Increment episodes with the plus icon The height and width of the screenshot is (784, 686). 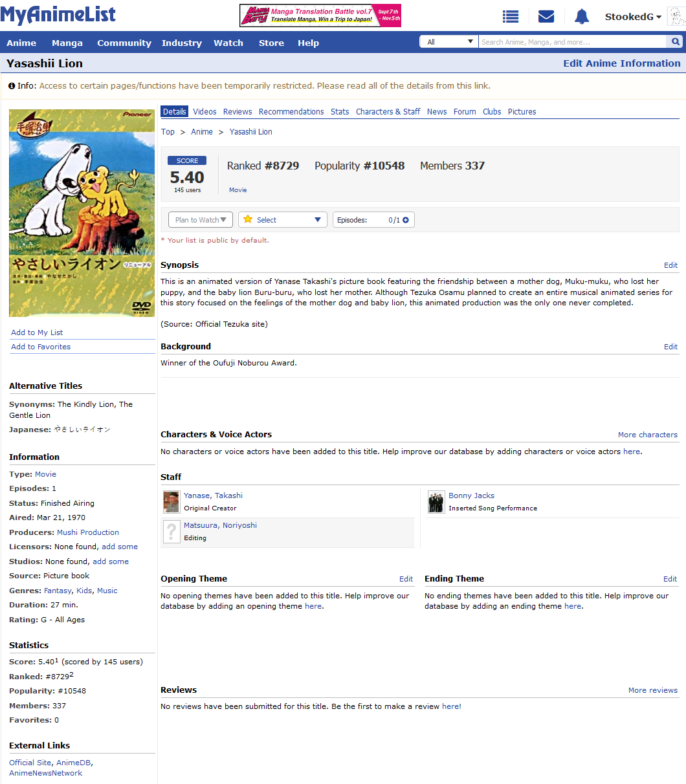coord(406,220)
